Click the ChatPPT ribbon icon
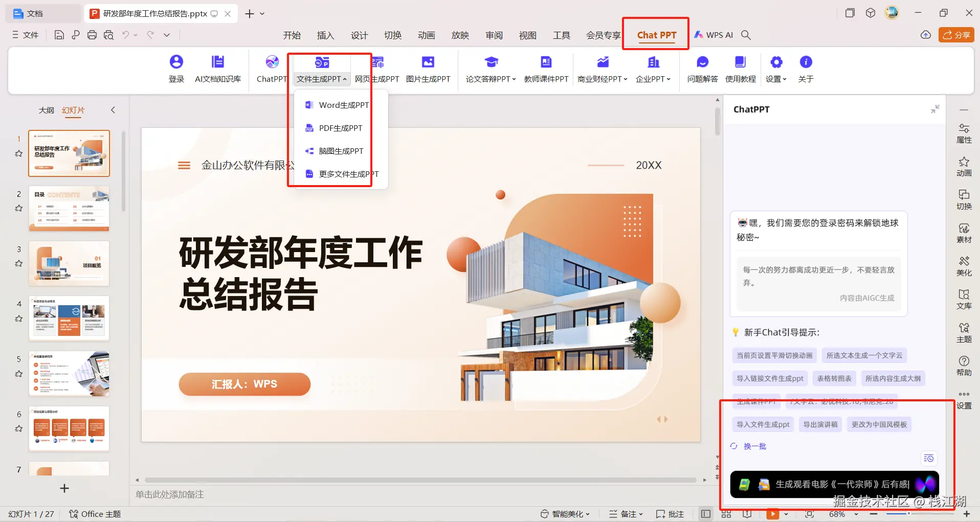This screenshot has width=980, height=522. click(x=272, y=69)
